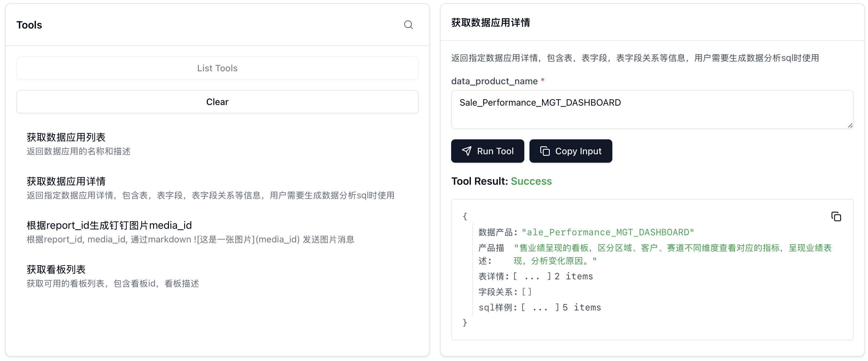Copy the tool result JSON with copy icon
Screen dimensions: 868x361
(x=836, y=216)
